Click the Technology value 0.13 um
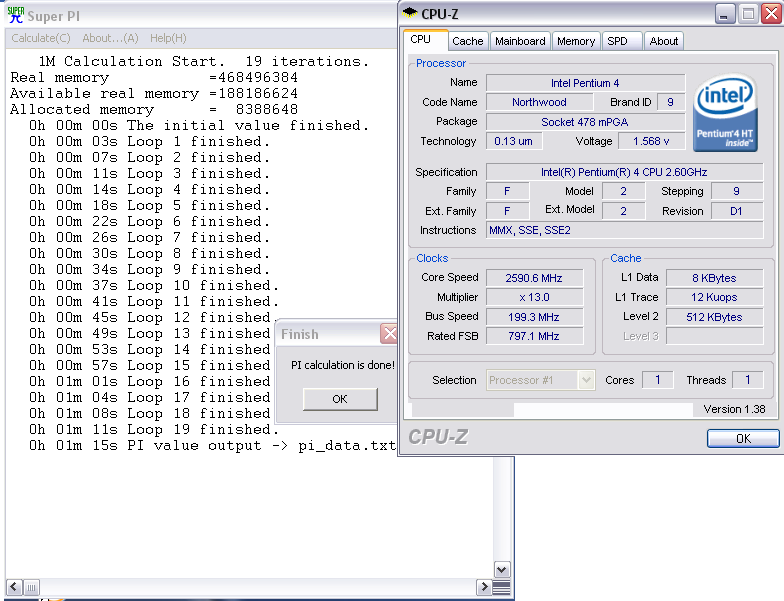 (x=514, y=141)
